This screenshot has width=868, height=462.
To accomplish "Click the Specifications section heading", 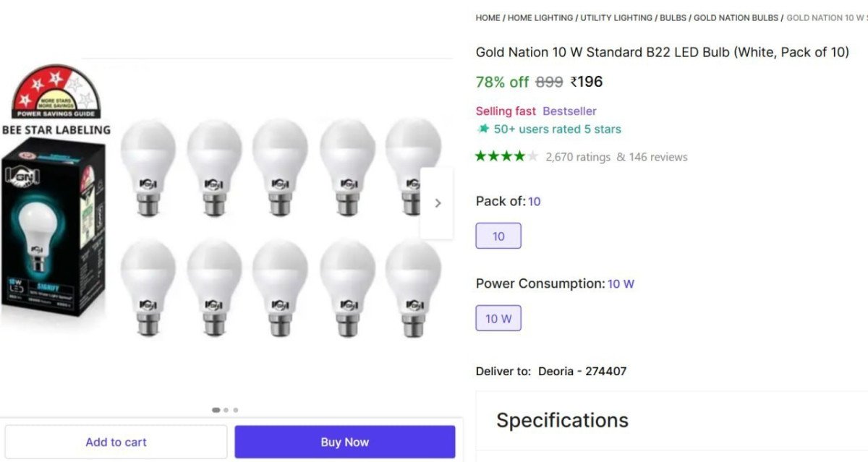I will [x=563, y=420].
